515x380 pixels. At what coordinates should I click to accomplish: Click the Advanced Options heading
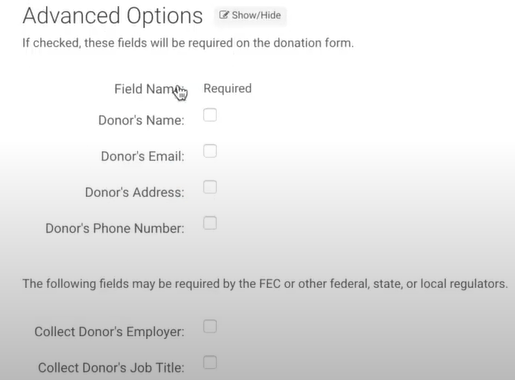[x=113, y=16]
